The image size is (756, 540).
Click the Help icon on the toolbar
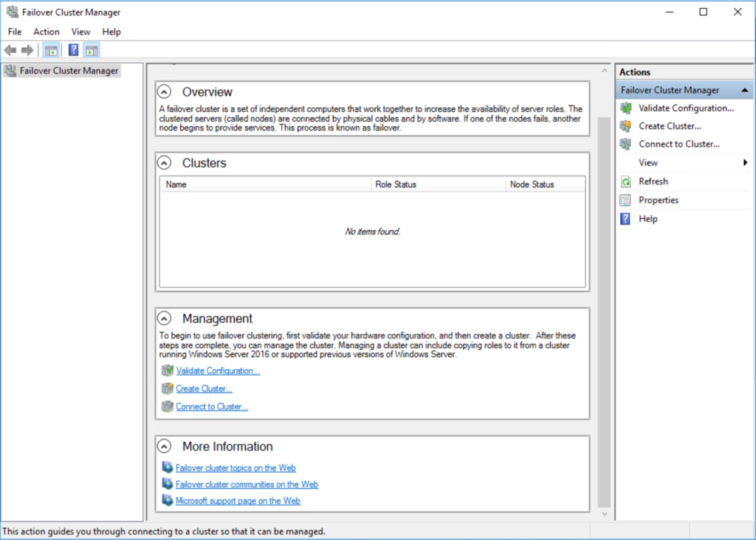[72, 49]
